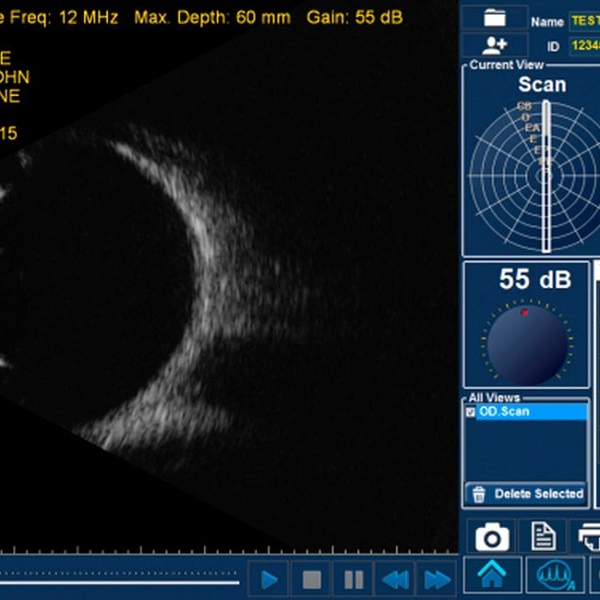The width and height of the screenshot is (600, 600).
Task: Open the patient folder icon
Action: 495,17
